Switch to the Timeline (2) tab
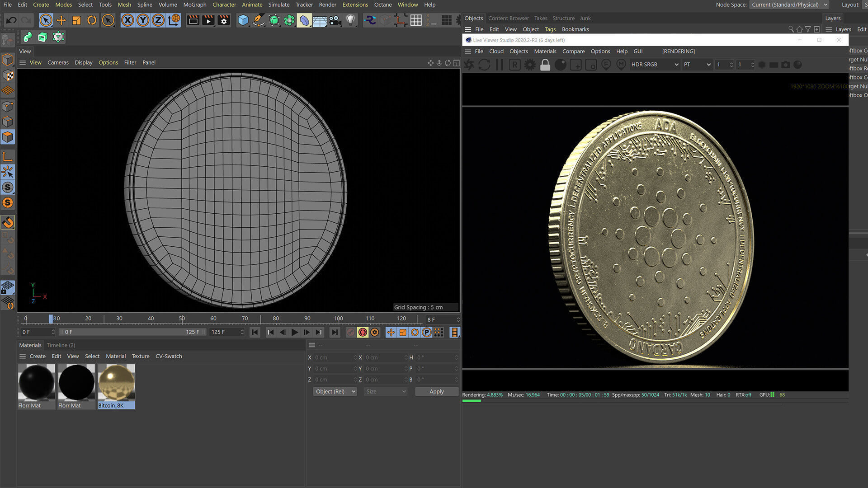This screenshot has width=868, height=488. 61,345
